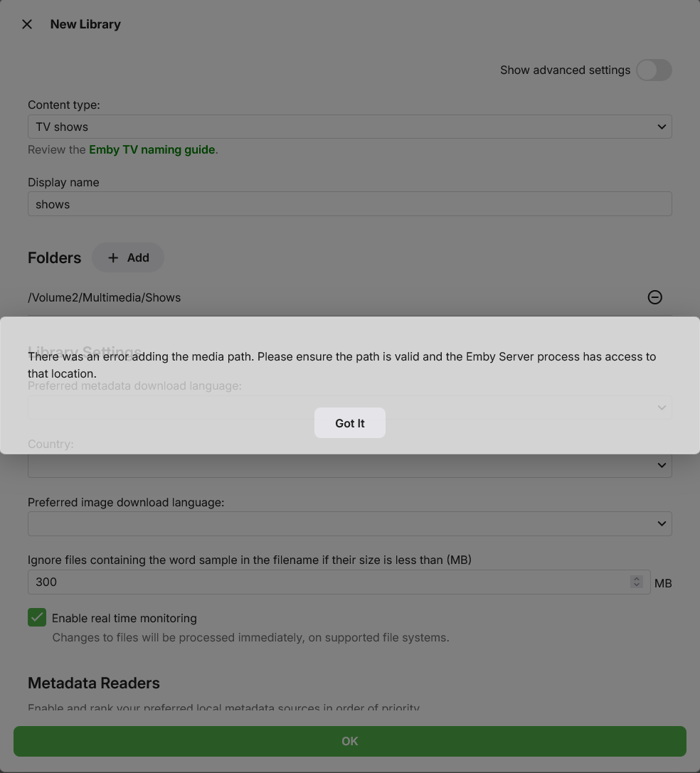Open the Preferred image download language dropdown
Viewport: 700px width, 773px height.
tap(350, 523)
